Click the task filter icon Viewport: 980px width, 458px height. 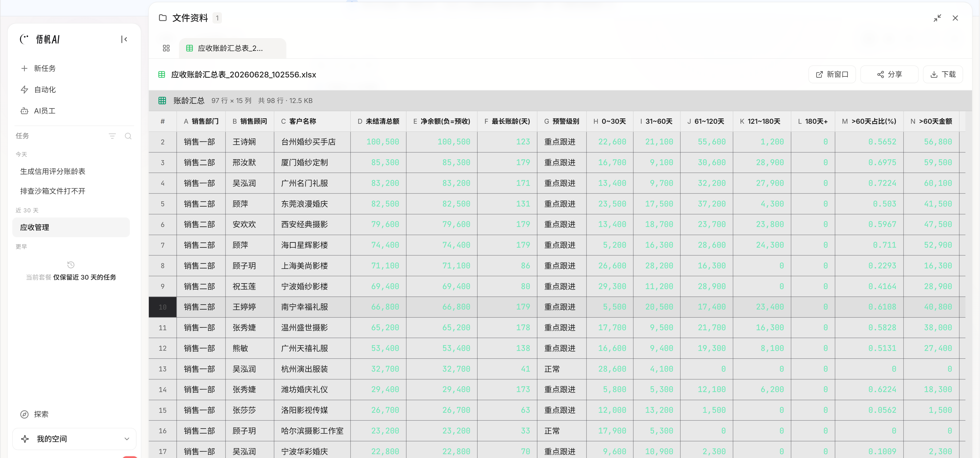(112, 136)
